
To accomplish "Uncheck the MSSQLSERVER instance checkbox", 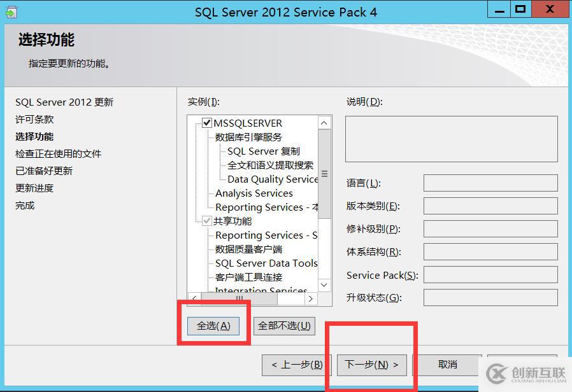I will click(208, 122).
